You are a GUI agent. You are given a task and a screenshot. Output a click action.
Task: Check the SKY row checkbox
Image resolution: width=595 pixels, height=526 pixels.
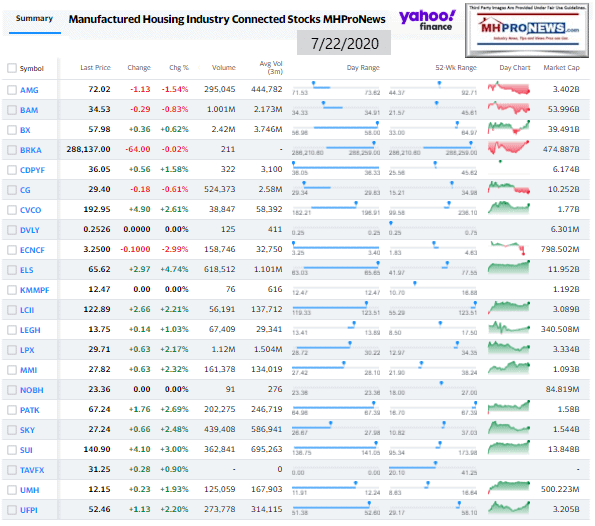[12, 430]
